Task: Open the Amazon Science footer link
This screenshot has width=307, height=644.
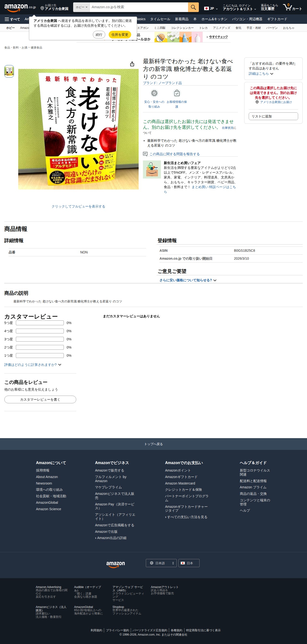Action: tap(48, 509)
